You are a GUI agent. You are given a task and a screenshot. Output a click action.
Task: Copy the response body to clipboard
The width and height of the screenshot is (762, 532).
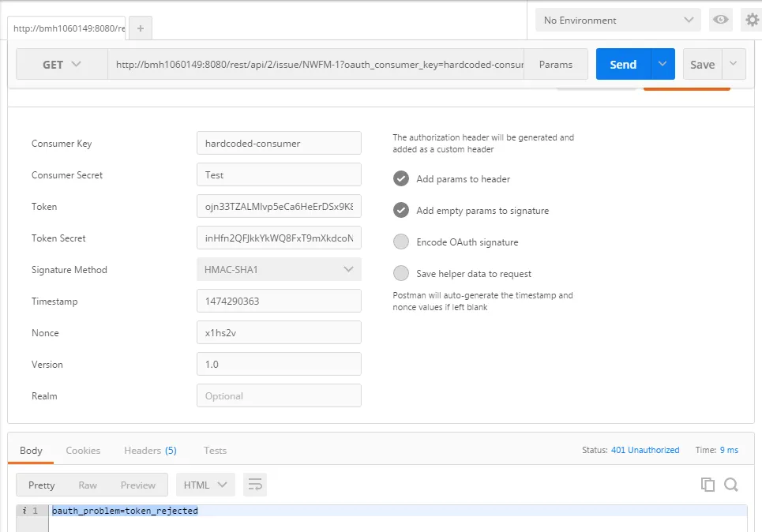pos(708,485)
